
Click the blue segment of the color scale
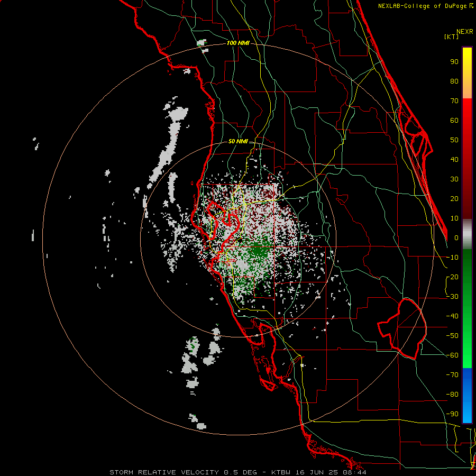click(x=467, y=395)
